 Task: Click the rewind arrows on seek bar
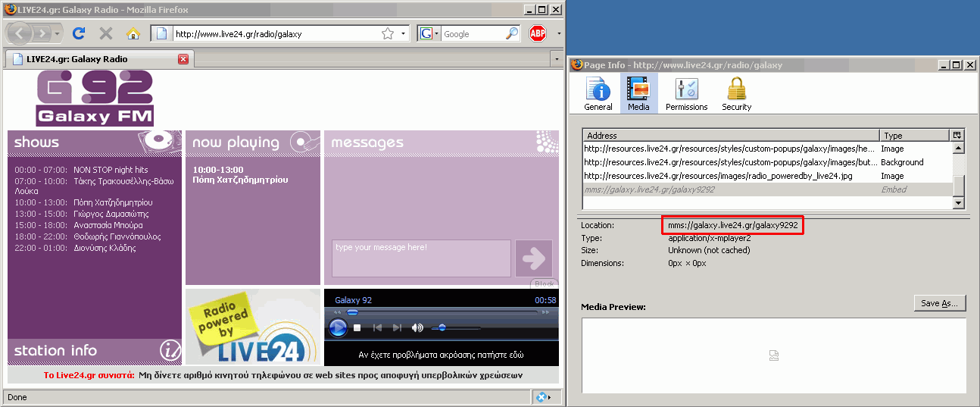pyautogui.click(x=338, y=312)
